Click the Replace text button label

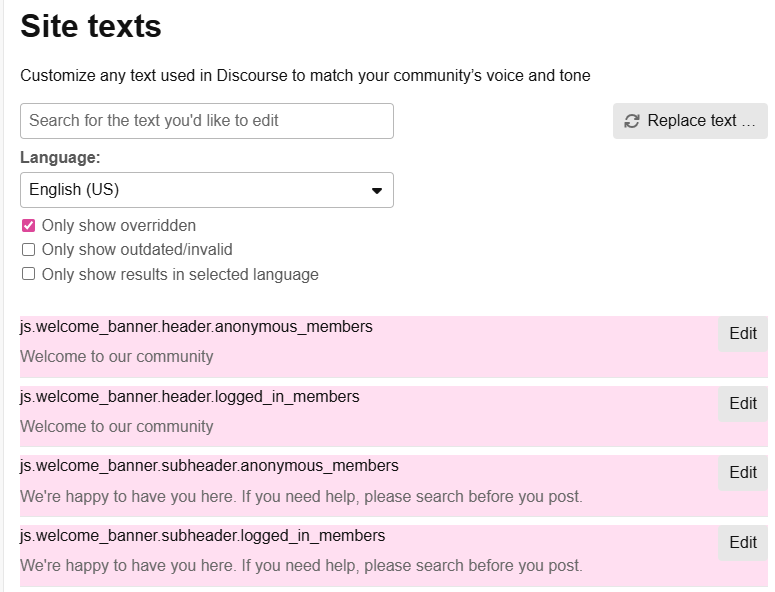pos(701,121)
